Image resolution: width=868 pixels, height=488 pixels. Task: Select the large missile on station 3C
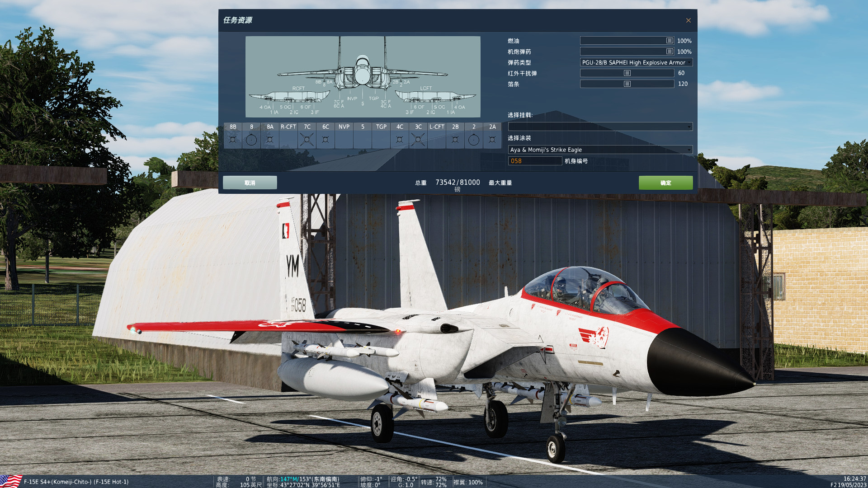(418, 140)
